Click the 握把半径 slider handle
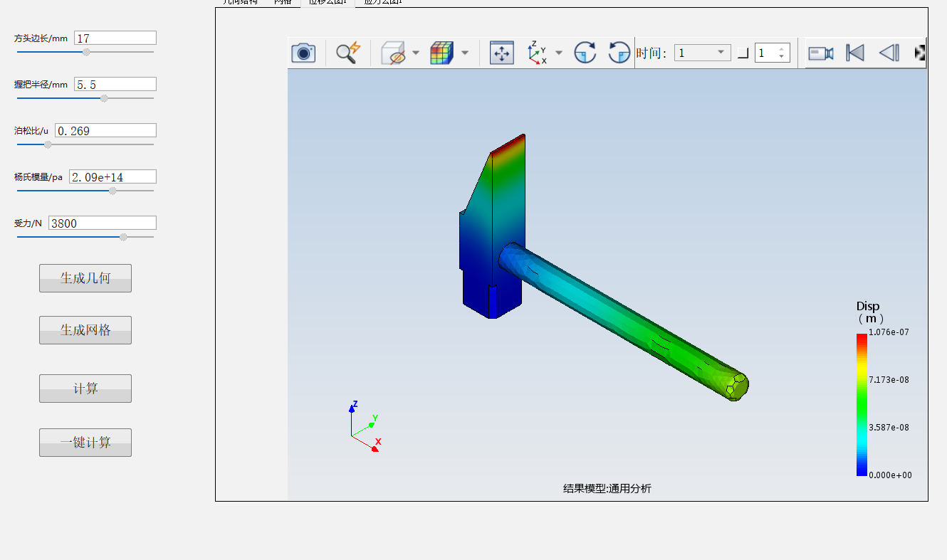Image resolution: width=947 pixels, height=560 pixels. point(104,98)
